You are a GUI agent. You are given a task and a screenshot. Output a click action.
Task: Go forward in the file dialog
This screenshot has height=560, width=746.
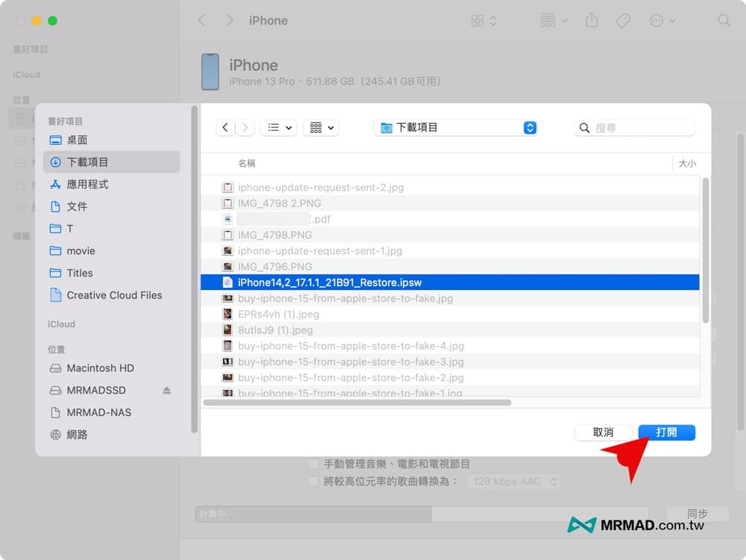coord(245,128)
